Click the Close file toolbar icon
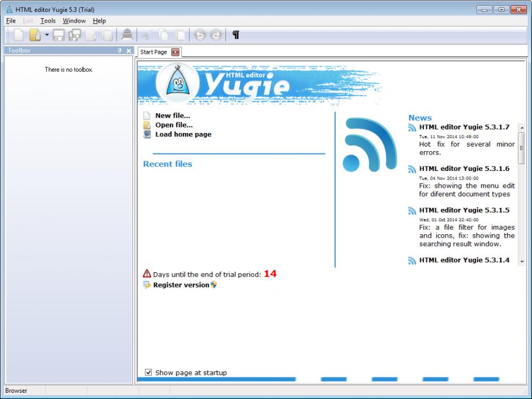The width and height of the screenshot is (532, 399). pyautogui.click(x=91, y=35)
